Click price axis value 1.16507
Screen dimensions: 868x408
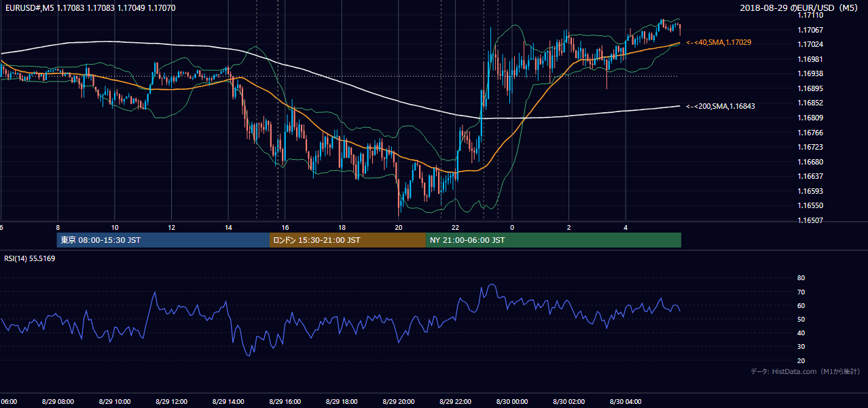[x=811, y=220]
